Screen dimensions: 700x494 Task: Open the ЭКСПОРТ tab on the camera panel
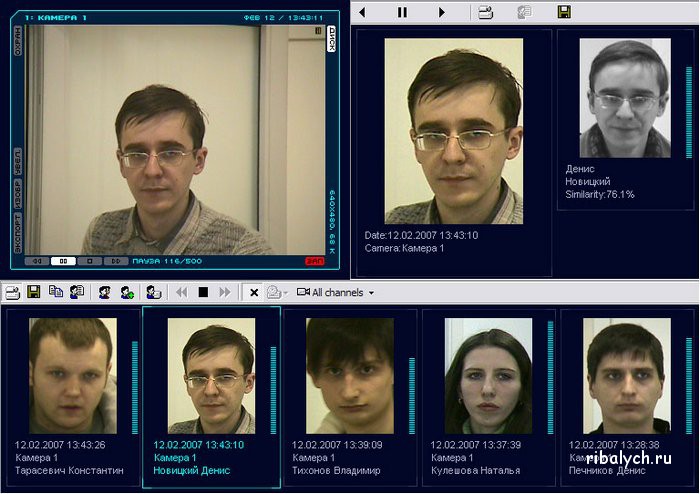click(18, 232)
